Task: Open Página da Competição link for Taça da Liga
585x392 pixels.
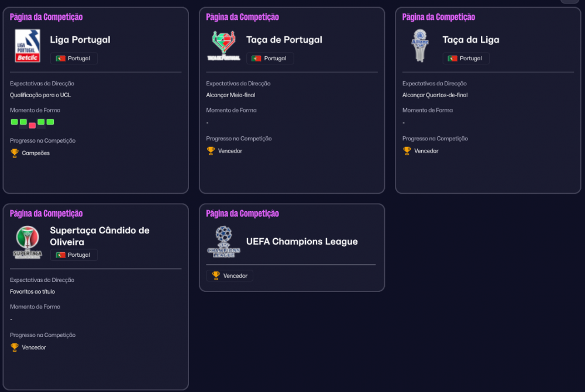Action: pyautogui.click(x=439, y=17)
